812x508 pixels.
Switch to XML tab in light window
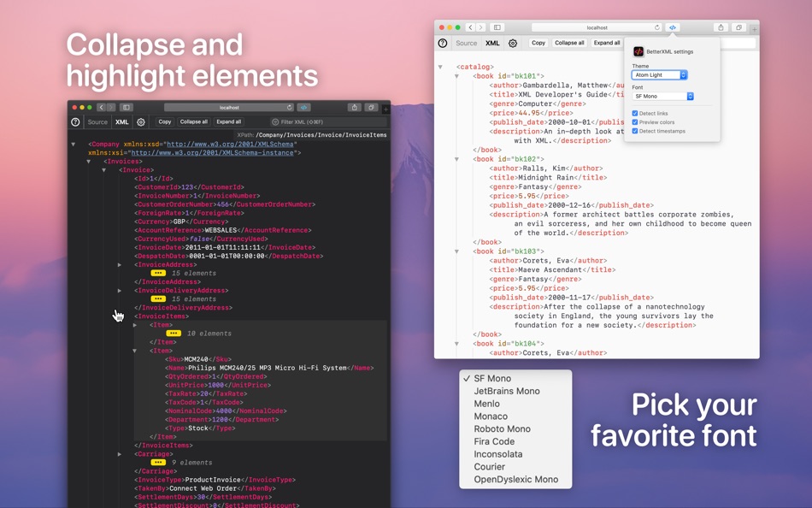point(492,43)
